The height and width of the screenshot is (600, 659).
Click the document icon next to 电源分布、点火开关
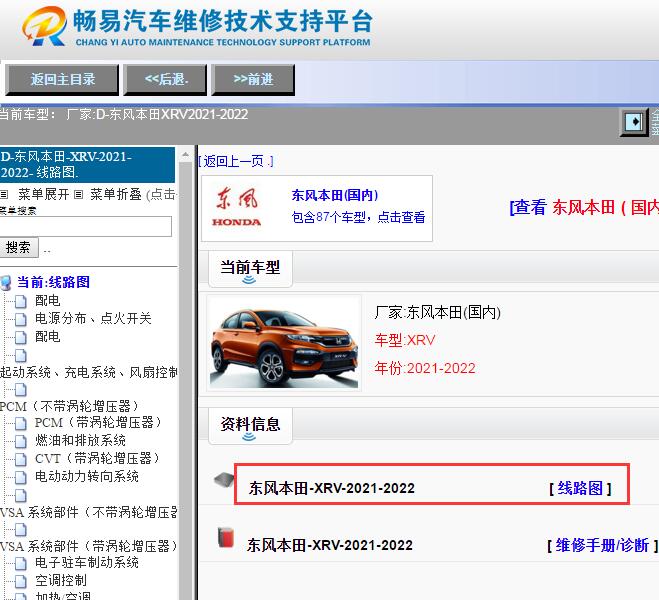pyautogui.click(x=21, y=319)
